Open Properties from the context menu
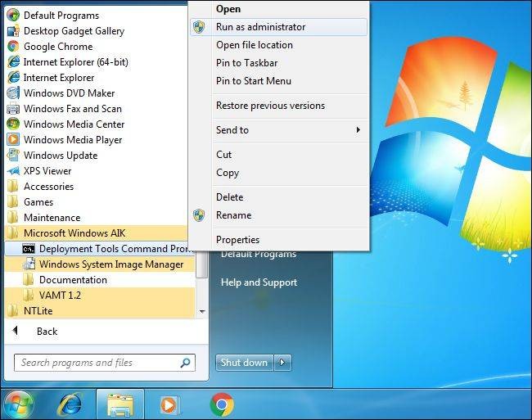532x420 pixels. [x=279, y=240]
